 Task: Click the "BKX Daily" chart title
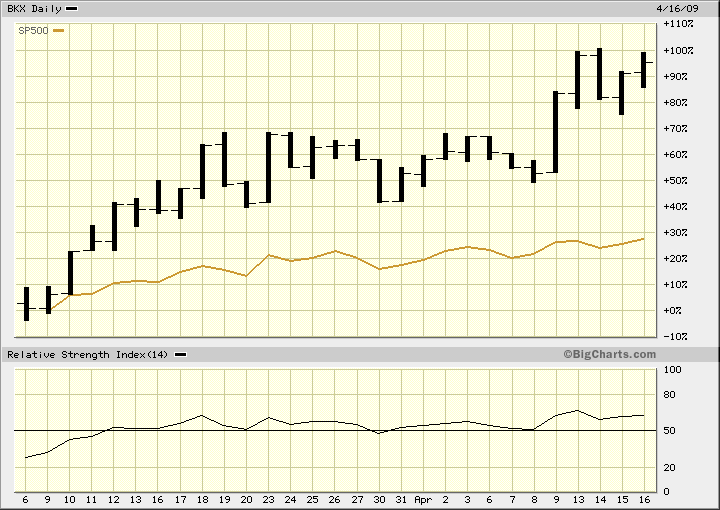(x=34, y=9)
